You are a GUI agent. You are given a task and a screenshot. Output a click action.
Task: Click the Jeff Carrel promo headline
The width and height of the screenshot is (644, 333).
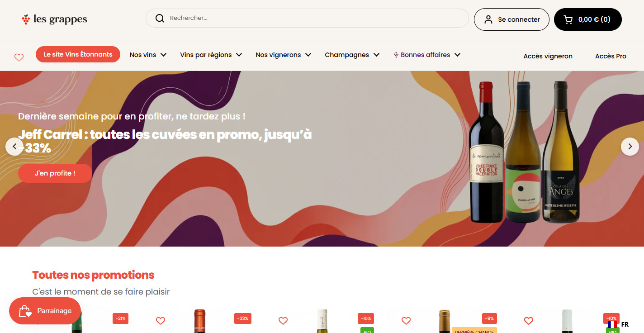tap(165, 141)
